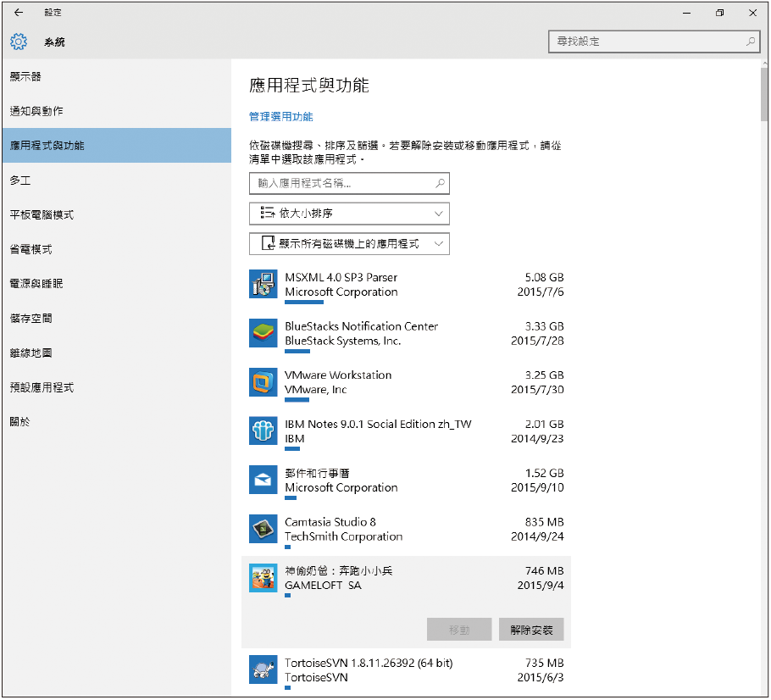
Task: Open 多工 in the sidebar
Action: click(x=117, y=180)
